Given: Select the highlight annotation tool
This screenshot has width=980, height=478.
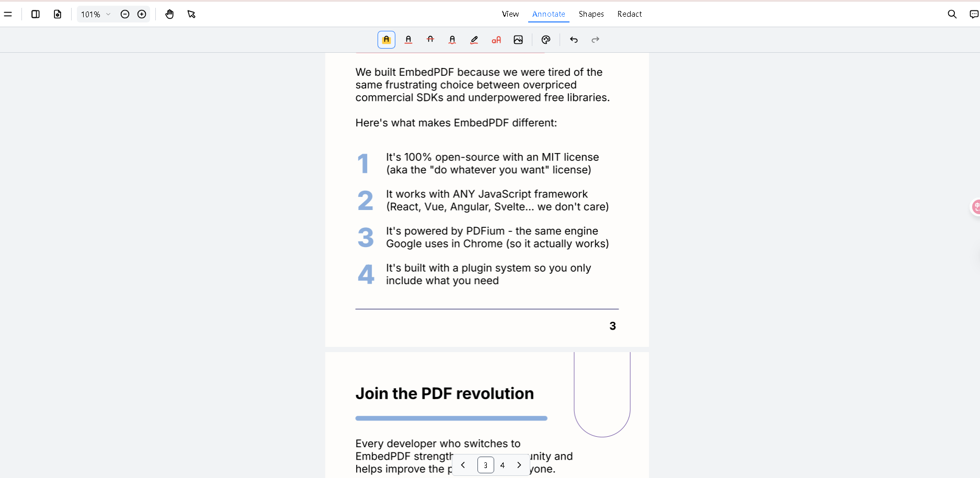Looking at the screenshot, I should pyautogui.click(x=386, y=39).
